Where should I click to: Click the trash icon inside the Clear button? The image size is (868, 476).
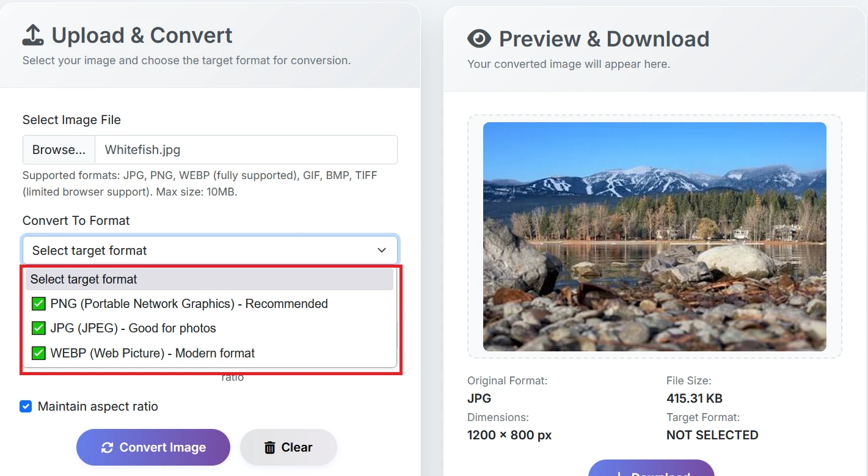(x=269, y=447)
